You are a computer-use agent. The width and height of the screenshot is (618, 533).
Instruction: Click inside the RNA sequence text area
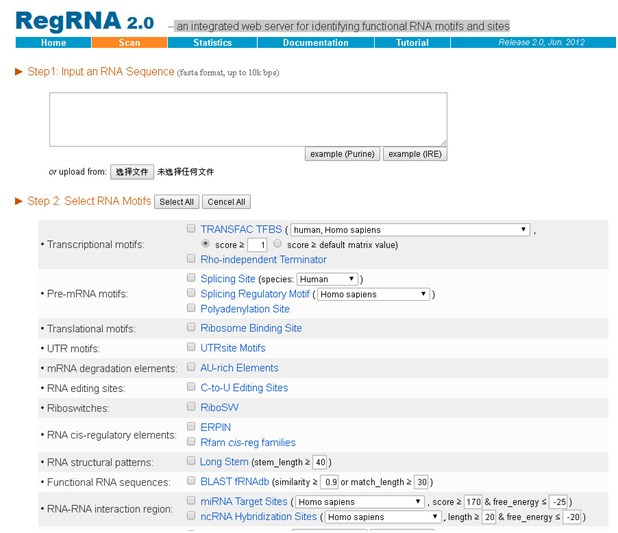[248, 119]
